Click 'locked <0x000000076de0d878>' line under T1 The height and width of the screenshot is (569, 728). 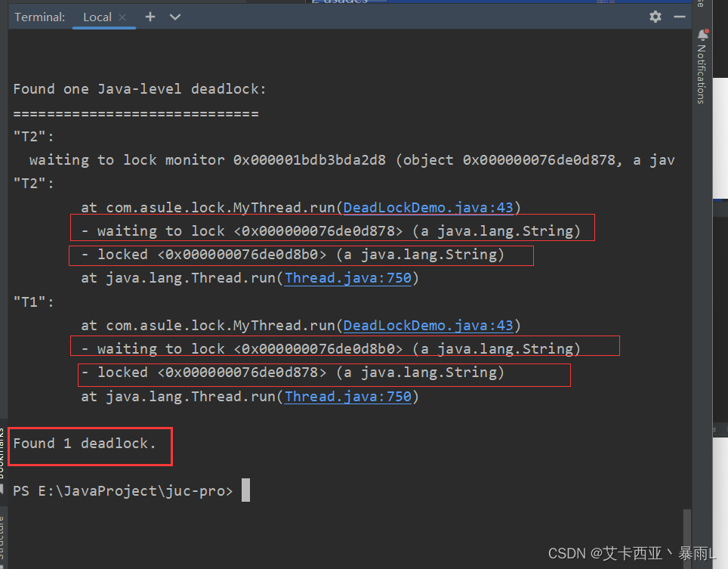(x=292, y=372)
